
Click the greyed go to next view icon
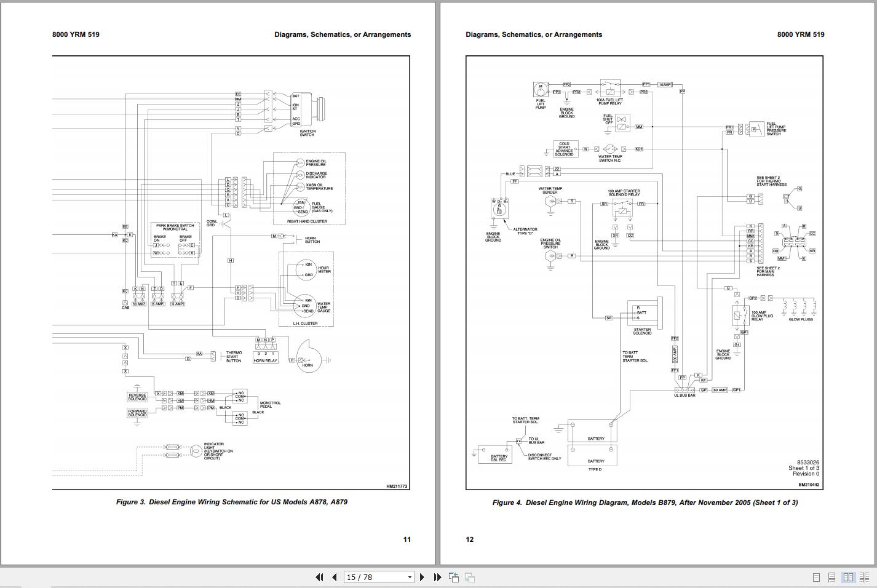coord(469,577)
